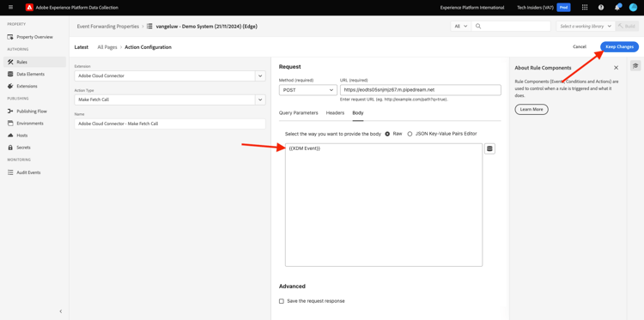Click the Secrets lock icon
The image size is (644, 320).
point(10,148)
